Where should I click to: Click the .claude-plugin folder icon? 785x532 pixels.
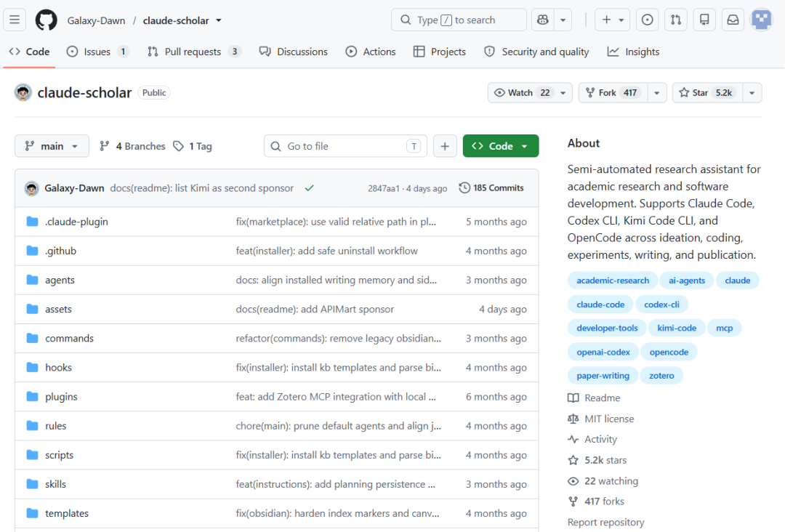33,222
